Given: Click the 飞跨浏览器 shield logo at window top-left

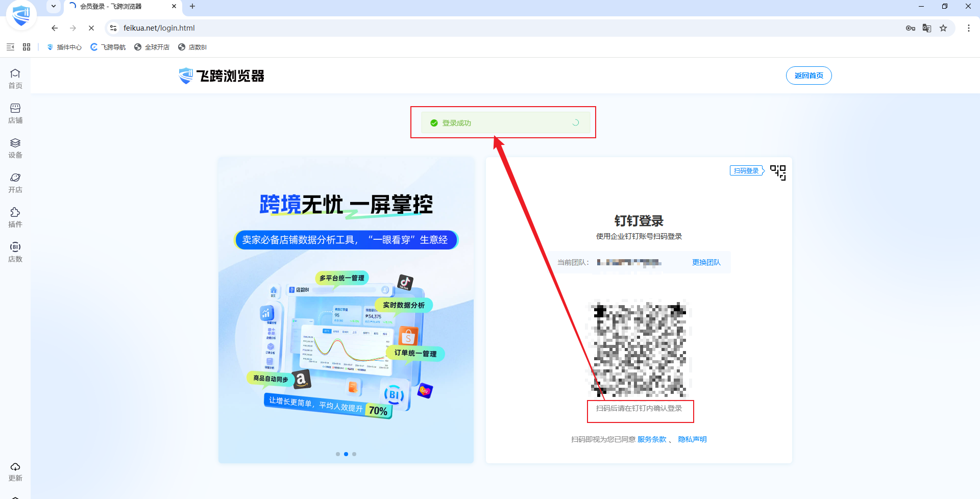Looking at the screenshot, I should [21, 14].
